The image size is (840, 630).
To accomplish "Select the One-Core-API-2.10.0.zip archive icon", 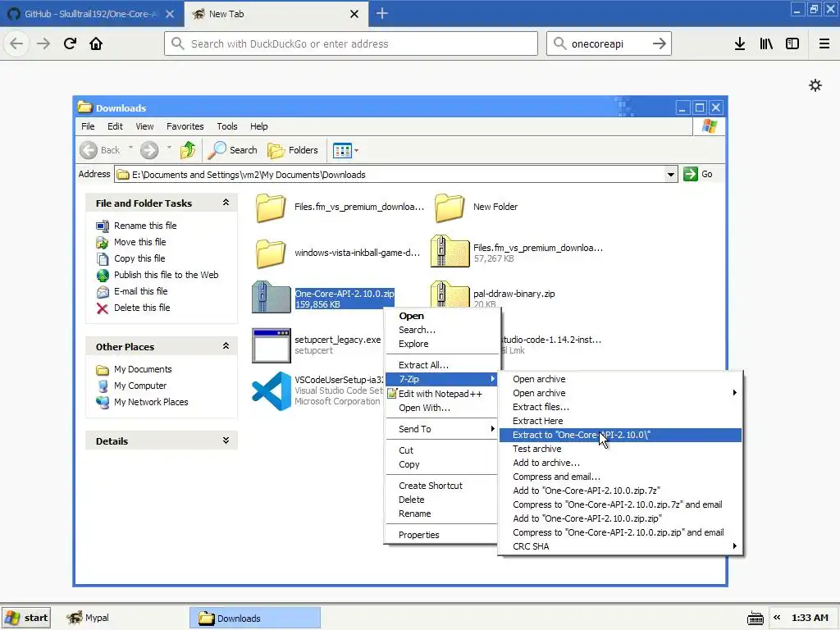I will click(x=272, y=298).
